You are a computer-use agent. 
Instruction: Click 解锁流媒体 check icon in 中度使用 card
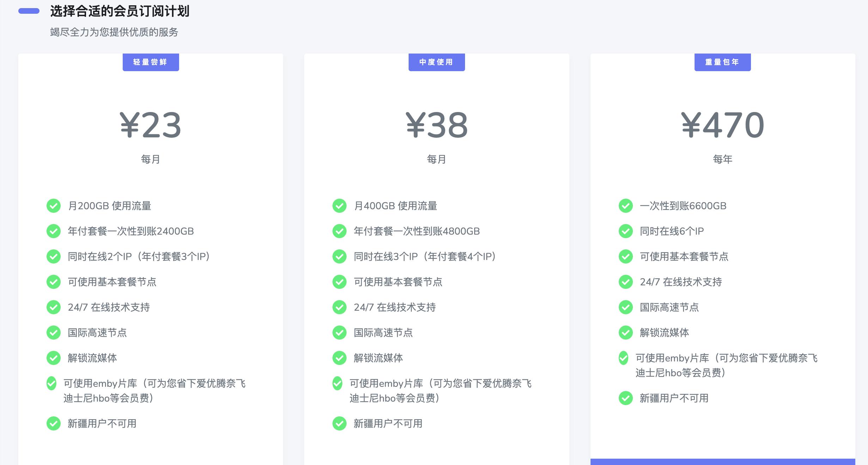point(340,358)
